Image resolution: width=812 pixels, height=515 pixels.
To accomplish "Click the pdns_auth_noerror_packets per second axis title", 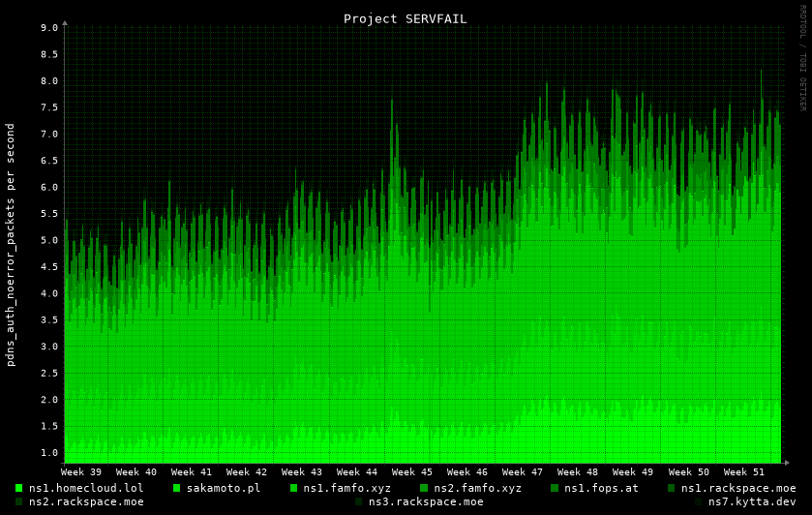I will point(11,244).
